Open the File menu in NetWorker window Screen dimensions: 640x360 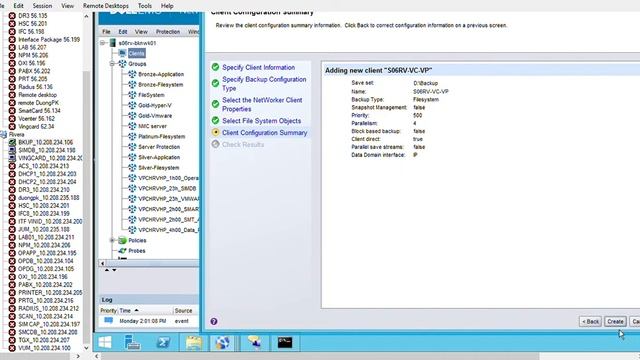click(x=106, y=31)
